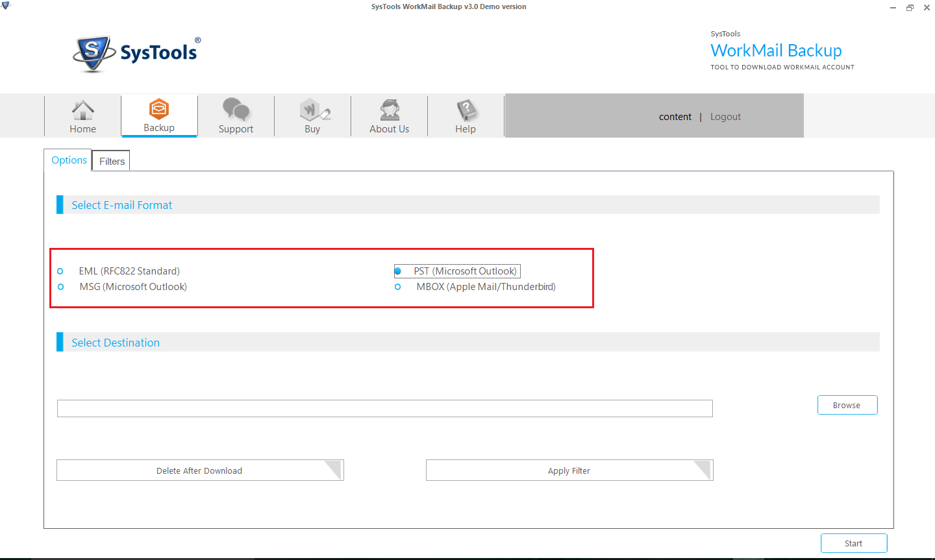935x560 pixels.
Task: Click the Select E-mail Format heading
Action: (x=122, y=205)
